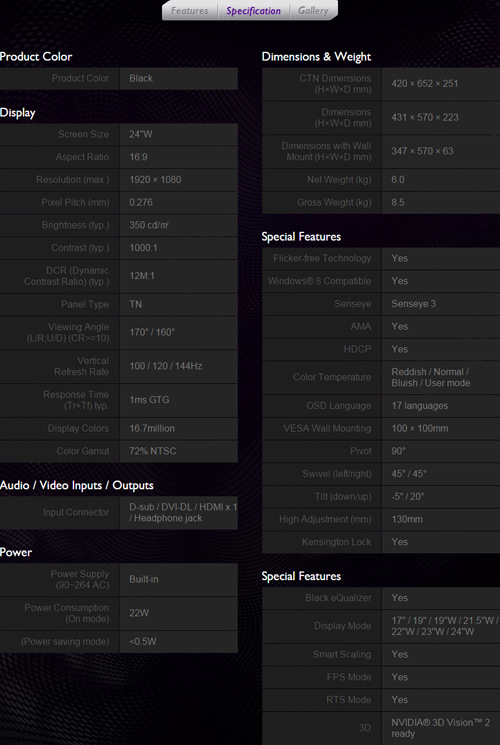
Task: Click the Pivot value 90°
Action: tap(398, 451)
